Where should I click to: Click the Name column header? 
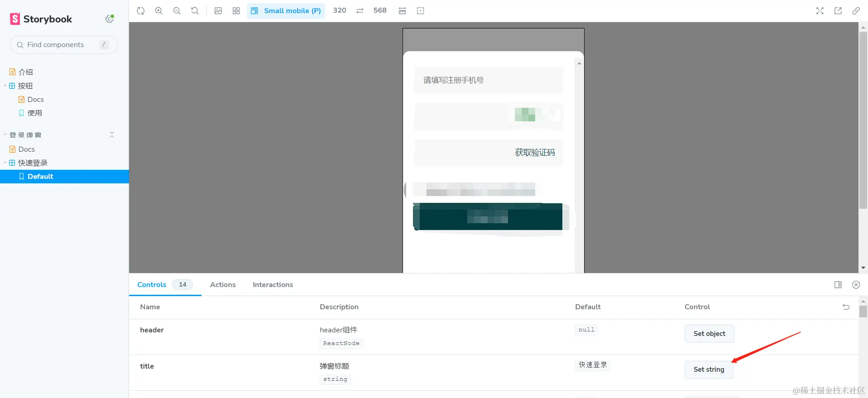150,307
